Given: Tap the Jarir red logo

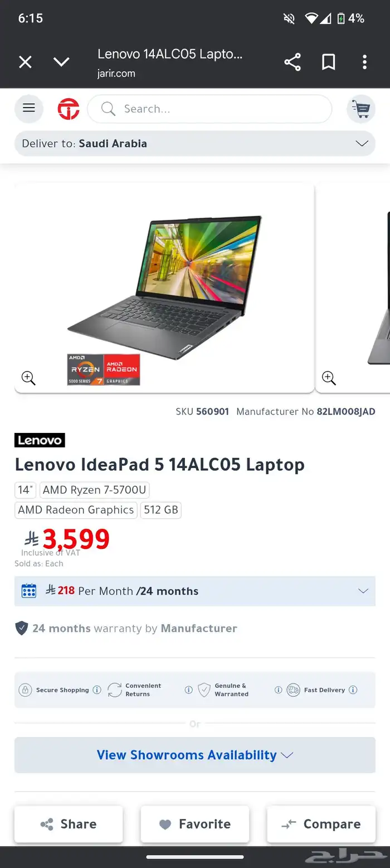Looking at the screenshot, I should tap(69, 109).
